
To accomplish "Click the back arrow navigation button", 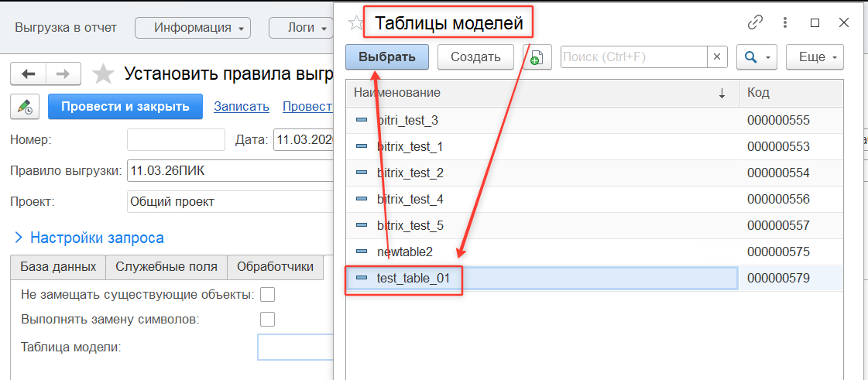I will tap(29, 74).
